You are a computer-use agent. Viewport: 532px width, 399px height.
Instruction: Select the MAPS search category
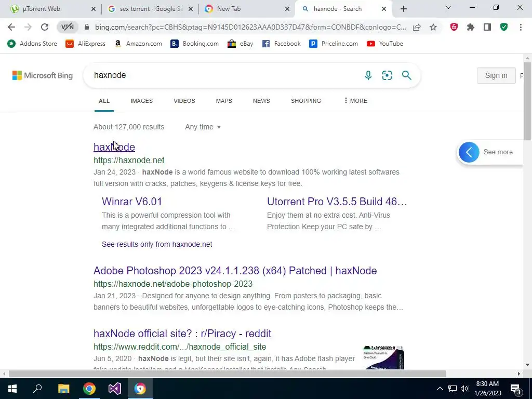pyautogui.click(x=224, y=101)
